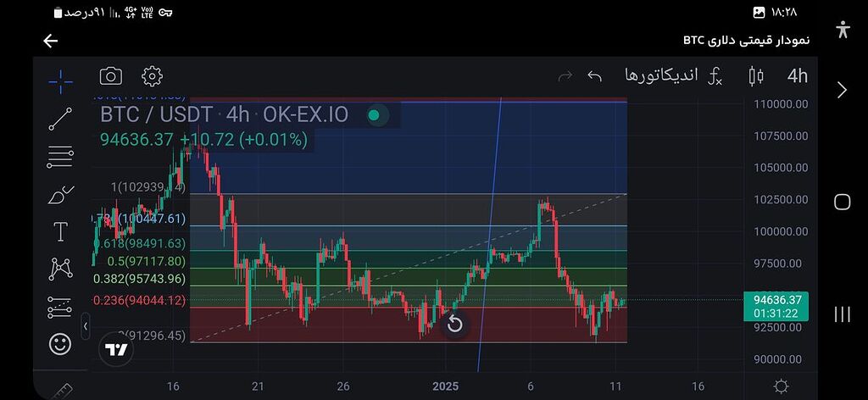The image size is (868, 400).
Task: Take a chart snapshot with camera icon
Action: coord(110,76)
